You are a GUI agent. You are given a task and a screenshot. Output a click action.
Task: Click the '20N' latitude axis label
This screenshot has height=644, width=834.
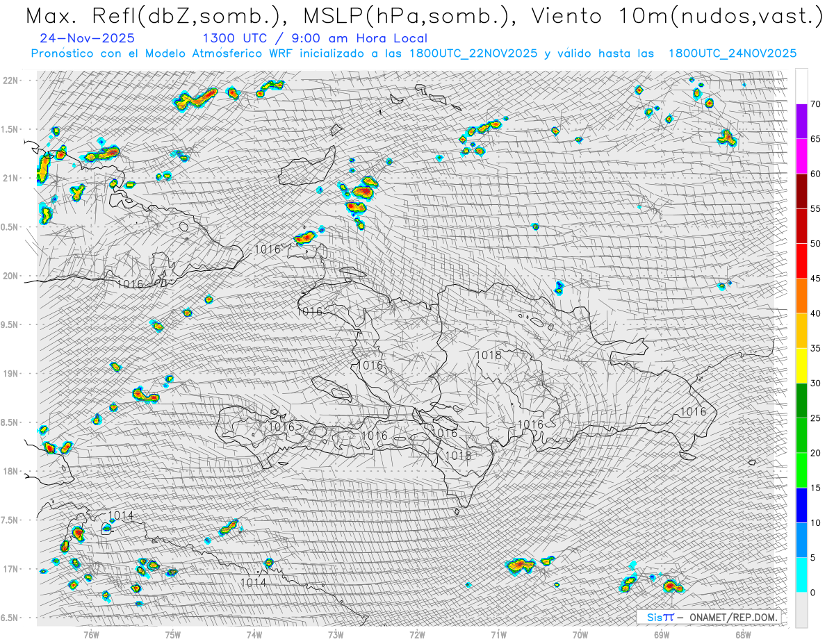pyautogui.click(x=11, y=276)
